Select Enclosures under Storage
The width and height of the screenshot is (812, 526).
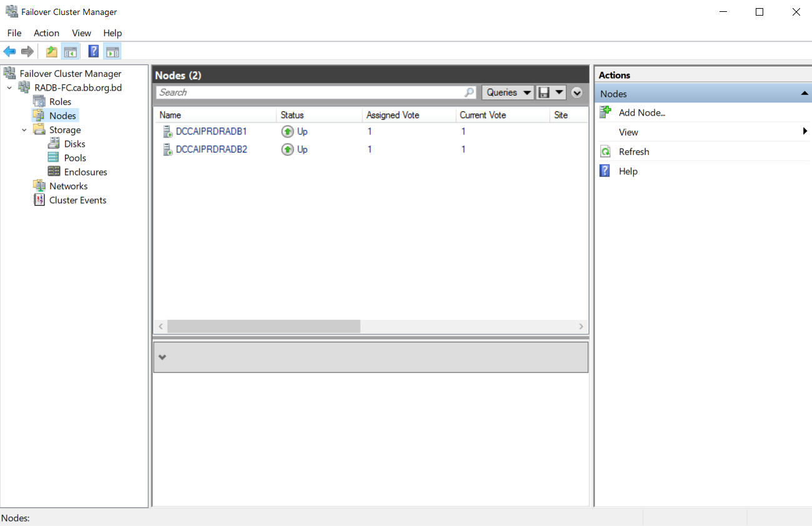tap(86, 172)
